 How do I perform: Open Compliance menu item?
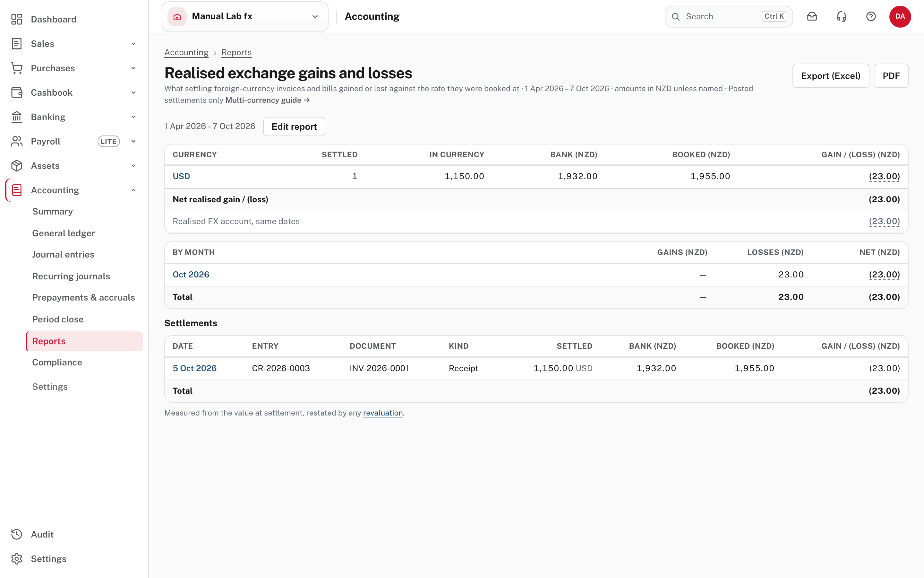point(57,363)
